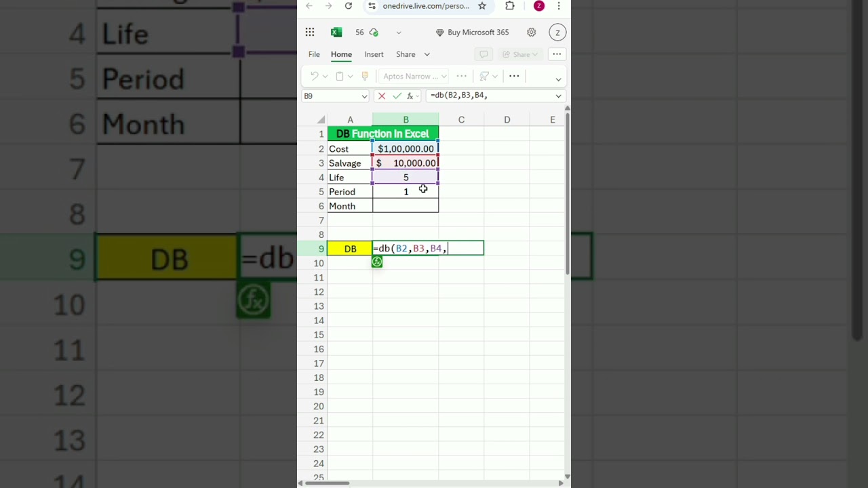This screenshot has width=868, height=488.
Task: Click the Life value cell 5
Action: click(406, 178)
